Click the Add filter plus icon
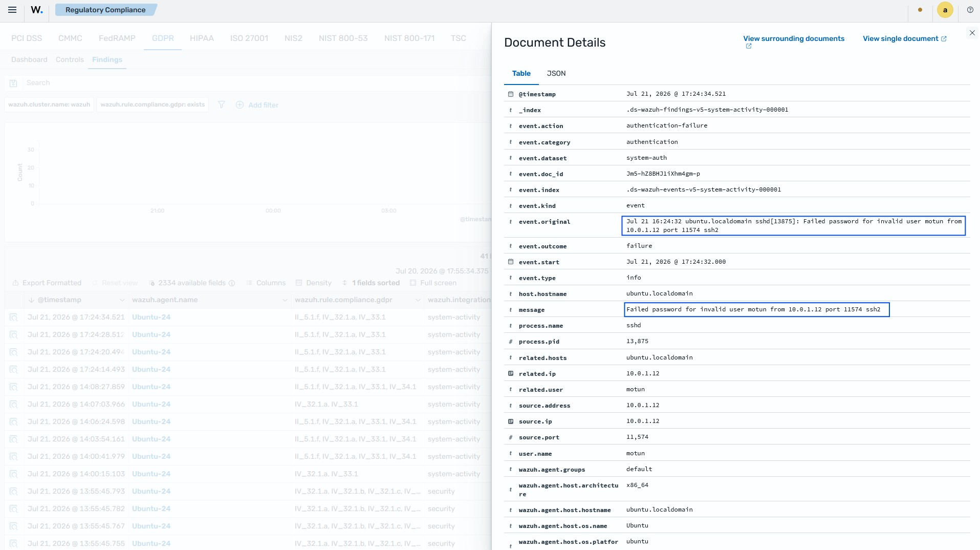 point(239,104)
